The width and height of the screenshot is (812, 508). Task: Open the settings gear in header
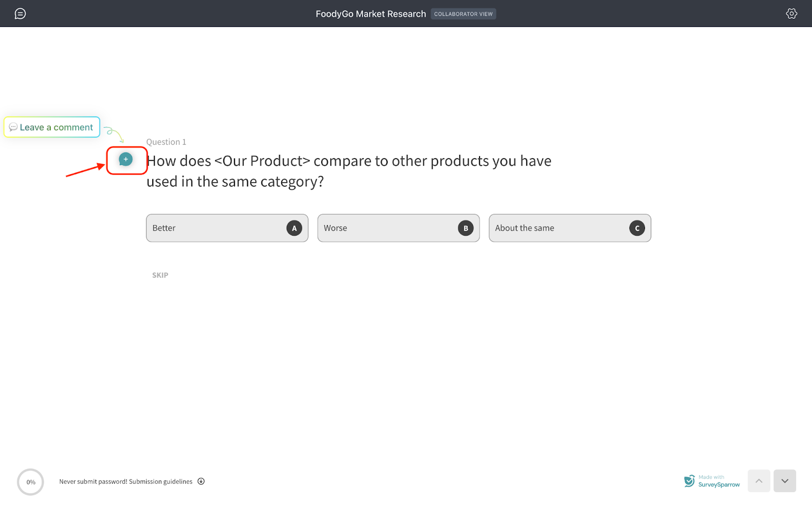[791, 14]
